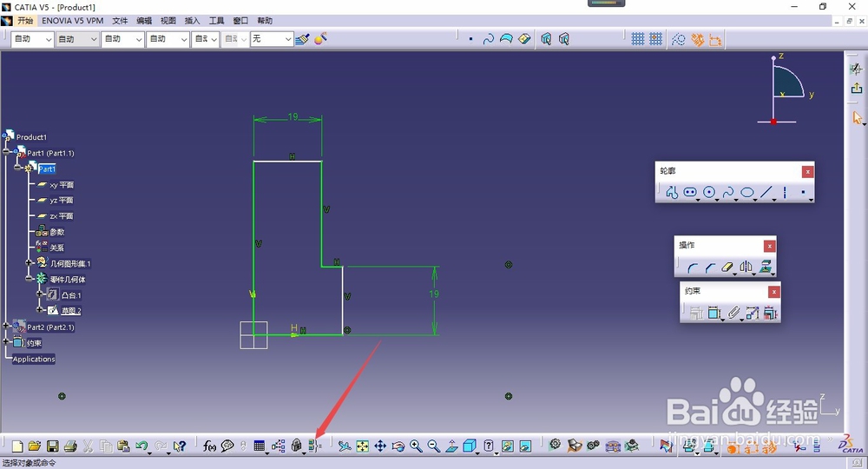Select the Axis tool in 轮廓 toolbar
Screen dimensions: 868x469
click(x=785, y=192)
